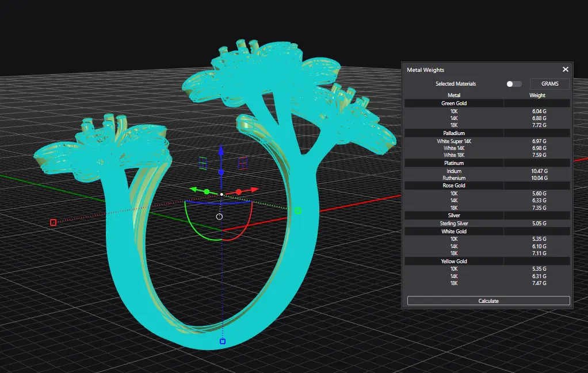Click the red rotation arc of the gizmo
The width and height of the screenshot is (588, 373).
pyautogui.click(x=244, y=228)
